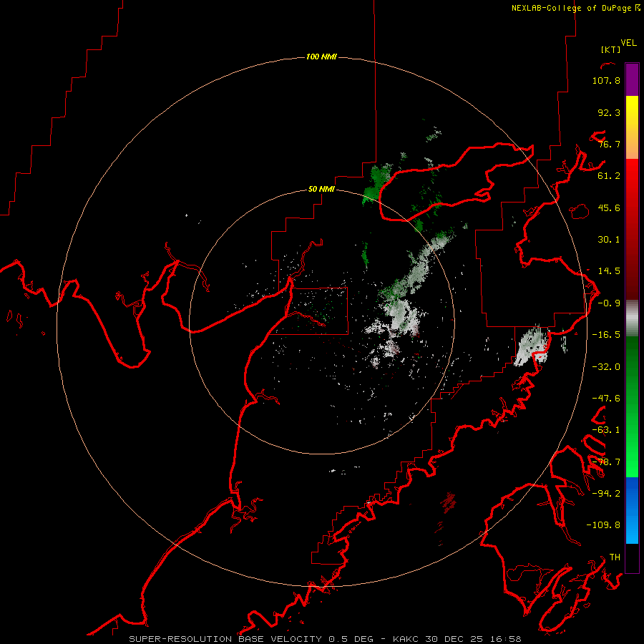Click the NEXLAB-College of DuPage watermark text
This screenshot has height=644, width=644.
[576, 8]
